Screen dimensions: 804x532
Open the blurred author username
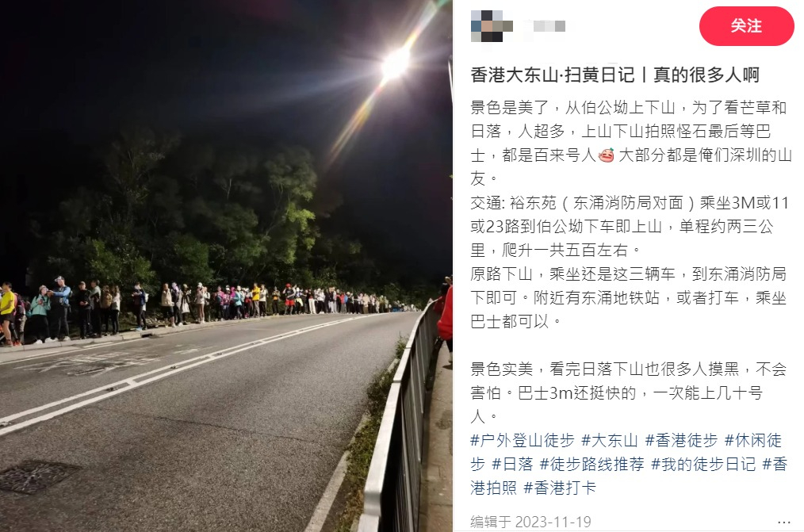(549, 25)
